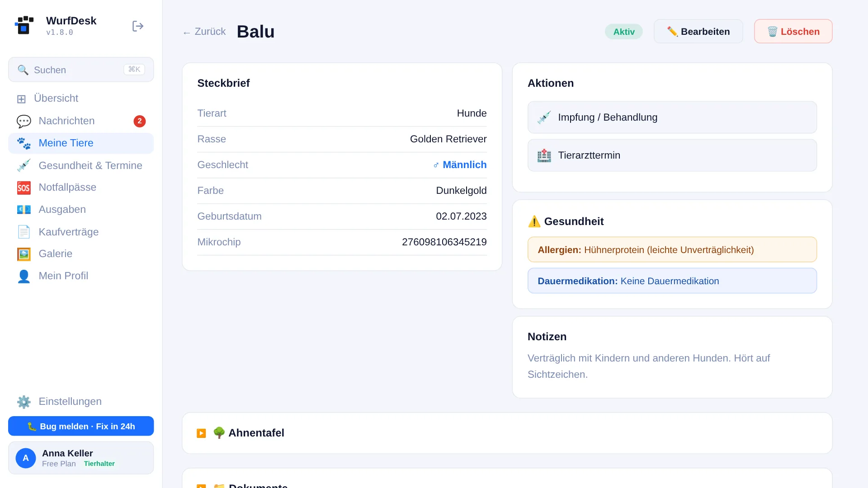868x488 pixels.
Task: Open Gesundheit & Termine syringe icon
Action: [x=24, y=165]
